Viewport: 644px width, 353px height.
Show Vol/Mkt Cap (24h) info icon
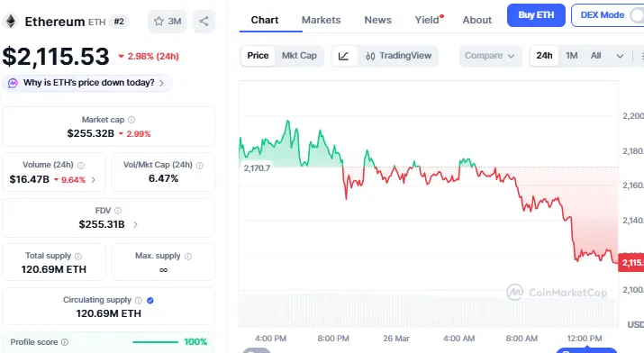[200, 166]
